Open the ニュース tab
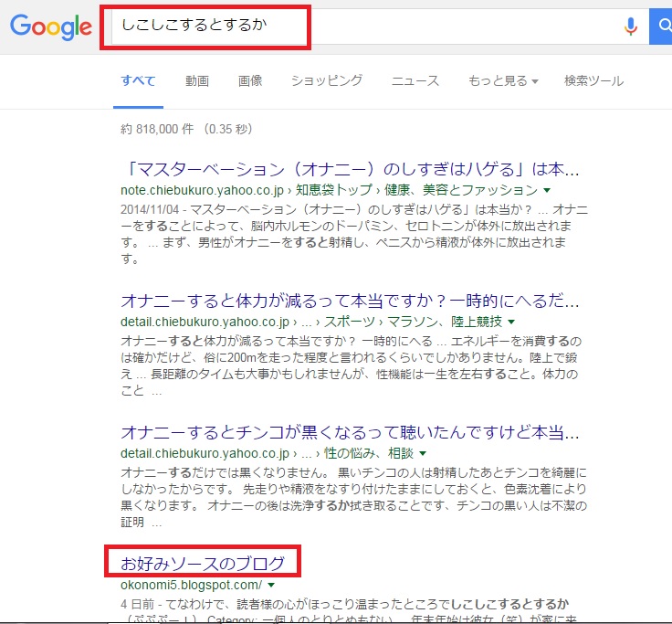The width and height of the screenshot is (672, 624). [415, 80]
